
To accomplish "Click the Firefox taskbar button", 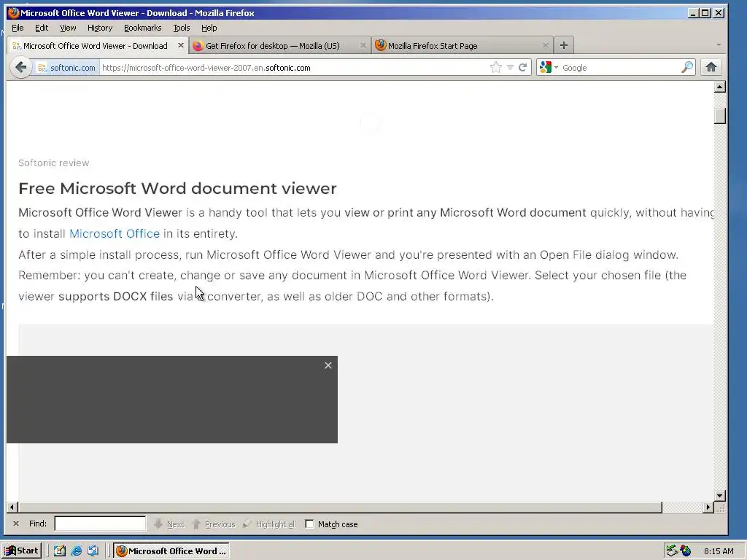I will pos(171,551).
